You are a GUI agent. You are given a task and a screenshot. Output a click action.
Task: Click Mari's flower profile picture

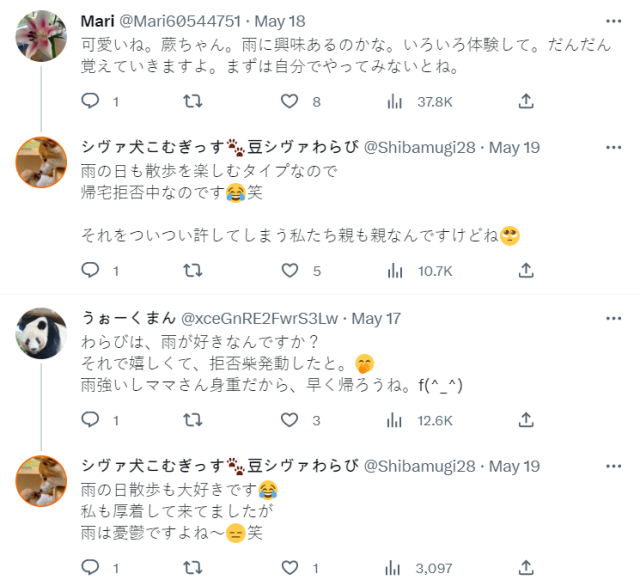pos(42,37)
